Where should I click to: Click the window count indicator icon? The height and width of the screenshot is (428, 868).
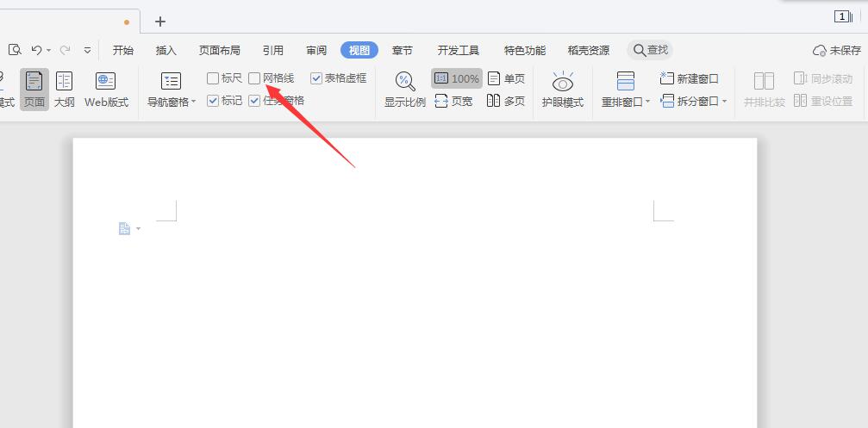click(x=843, y=17)
